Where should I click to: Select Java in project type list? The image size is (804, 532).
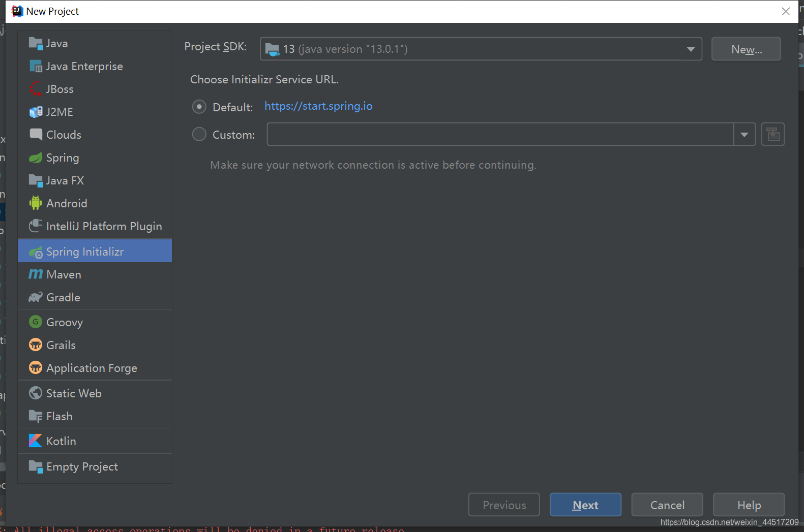click(95, 44)
